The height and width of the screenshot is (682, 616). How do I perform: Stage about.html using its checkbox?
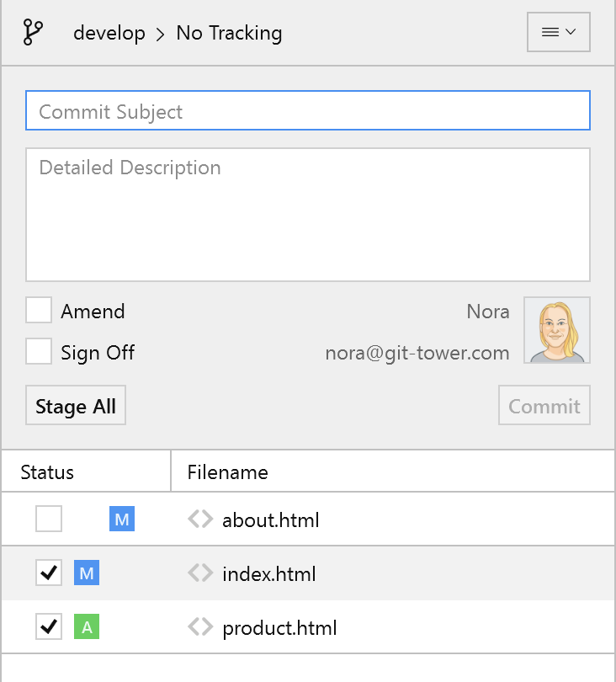(49, 519)
